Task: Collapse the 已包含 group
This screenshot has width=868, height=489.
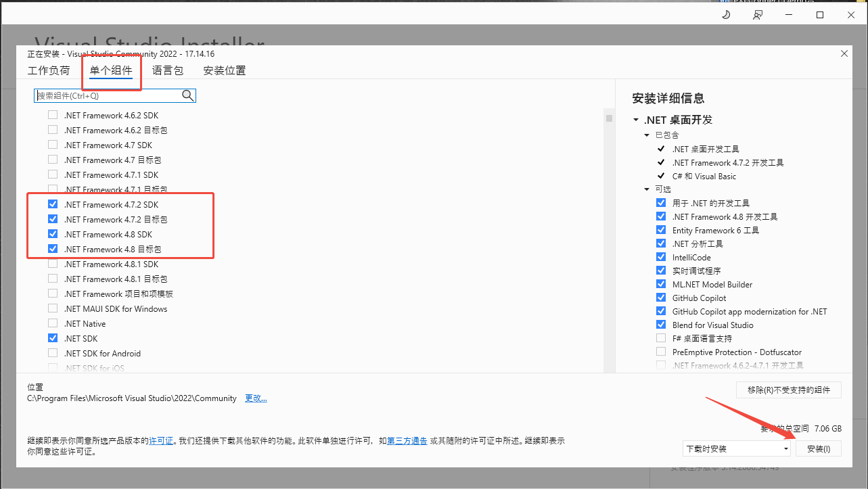Action: click(646, 135)
